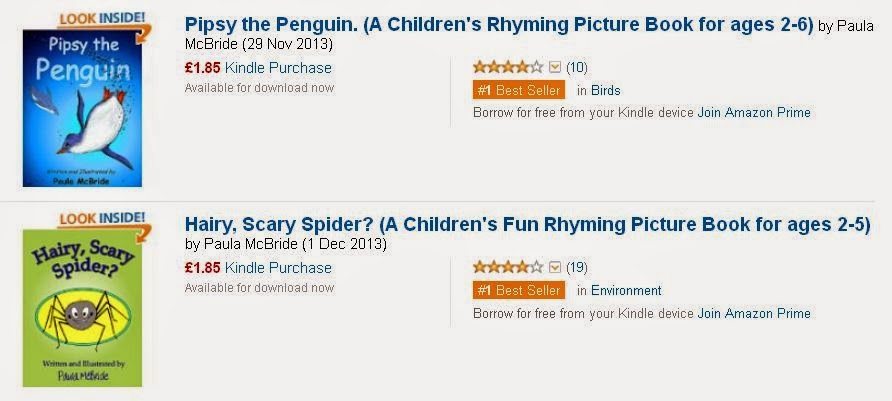Click the star rating for Pipsy the Penguin
This screenshot has height=401, width=892.
pyautogui.click(x=508, y=67)
